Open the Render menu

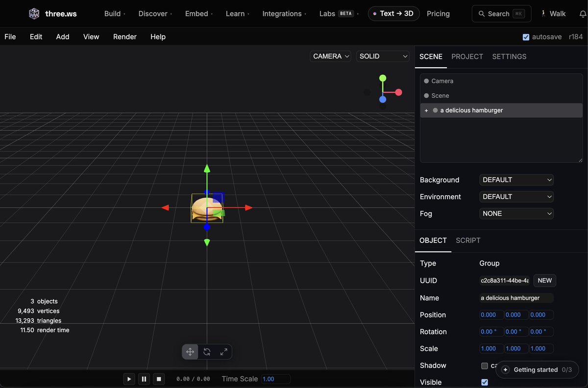point(125,37)
